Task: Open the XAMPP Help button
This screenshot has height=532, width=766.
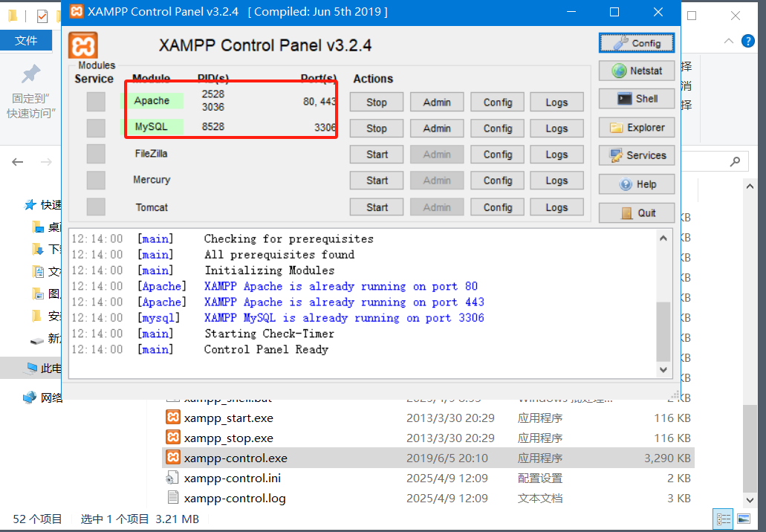Action: pos(637,184)
